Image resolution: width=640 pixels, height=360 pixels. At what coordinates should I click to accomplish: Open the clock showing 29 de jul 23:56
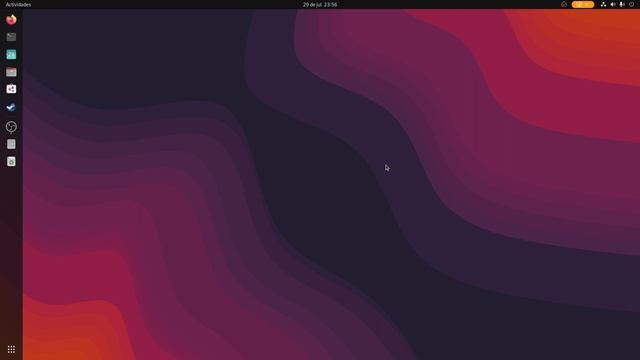click(320, 4)
